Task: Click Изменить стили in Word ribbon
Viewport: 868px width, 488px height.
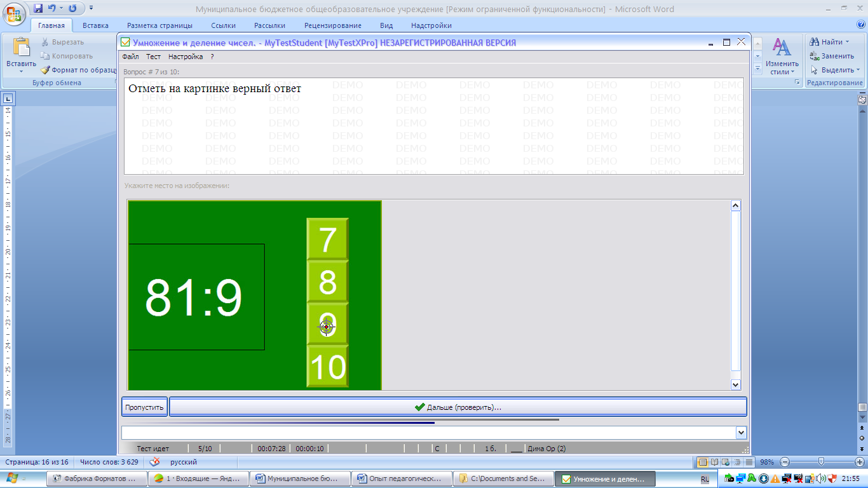Action: tap(782, 56)
